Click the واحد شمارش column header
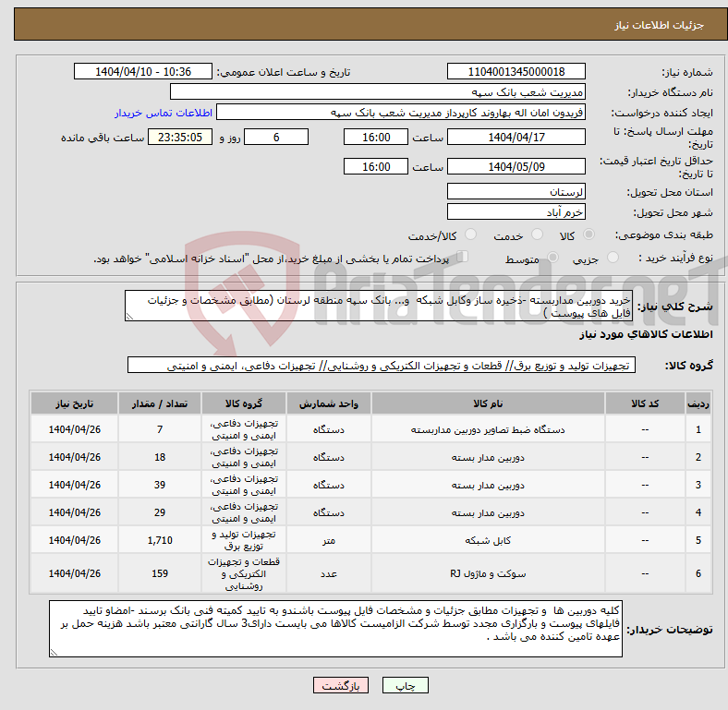This screenshot has height=710, width=728. pyautogui.click(x=329, y=403)
